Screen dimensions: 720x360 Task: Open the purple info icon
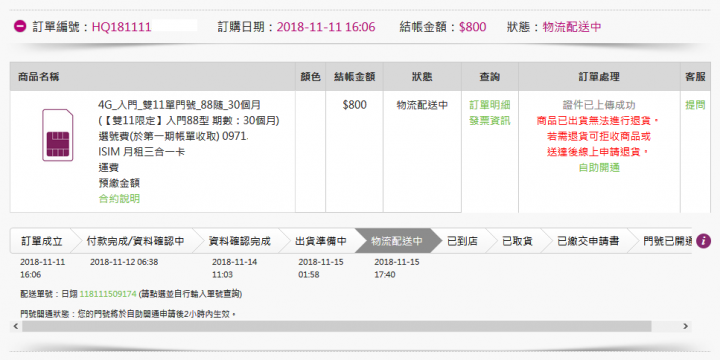tap(703, 241)
